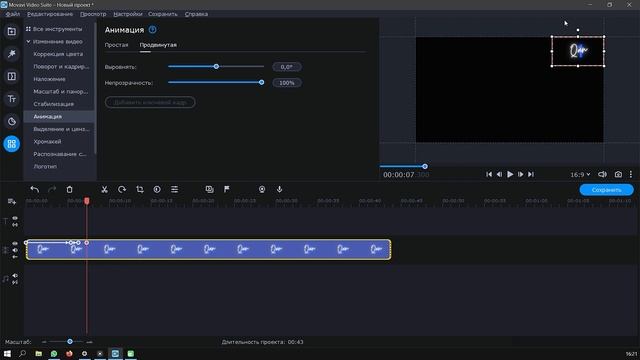Select Логотип tool
640x360 pixels.
coord(45,167)
